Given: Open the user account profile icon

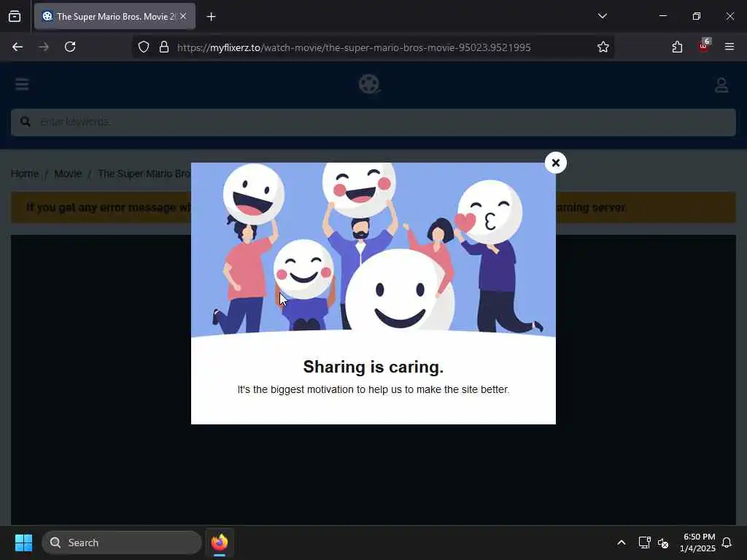Looking at the screenshot, I should [721, 85].
